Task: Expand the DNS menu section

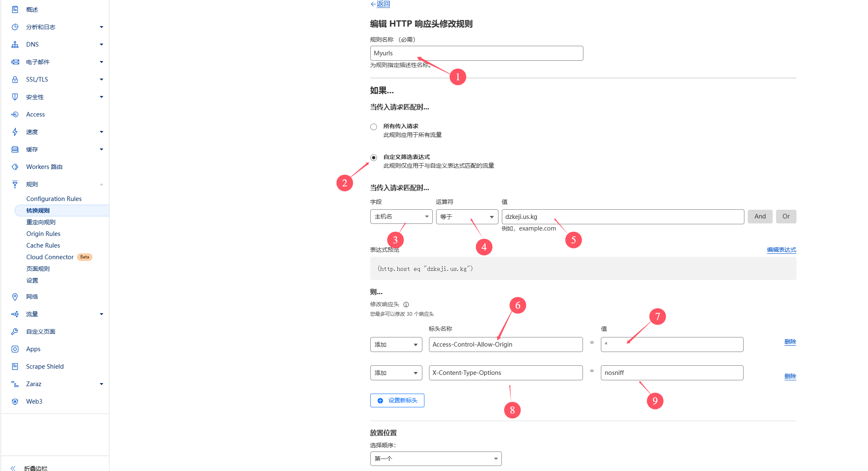Action: pos(102,45)
